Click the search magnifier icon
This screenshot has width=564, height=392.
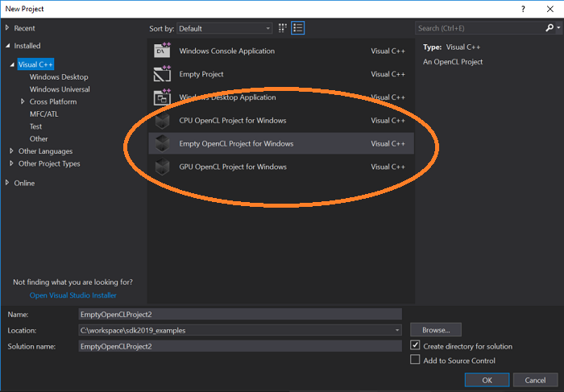coord(549,28)
